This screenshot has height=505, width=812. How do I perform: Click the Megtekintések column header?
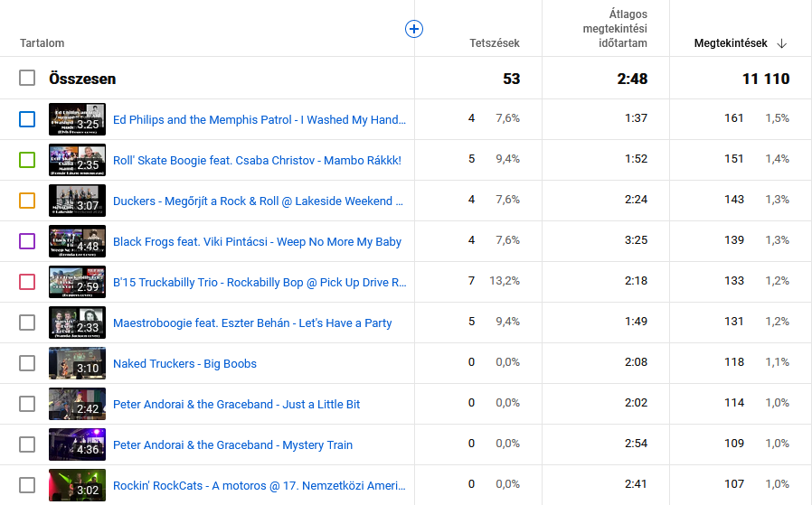[730, 43]
